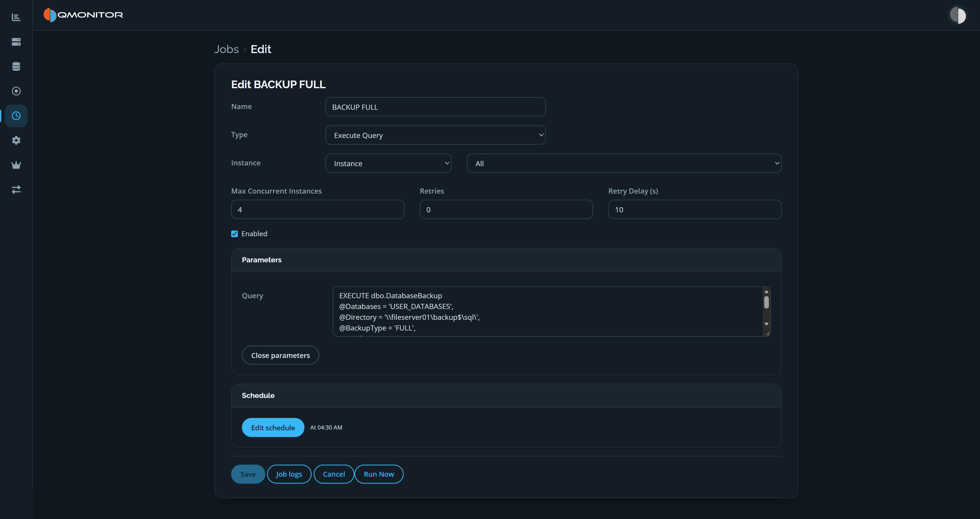Click the 'Edit BACKUP FULL' heading
This screenshot has height=519, width=980.
coord(278,85)
